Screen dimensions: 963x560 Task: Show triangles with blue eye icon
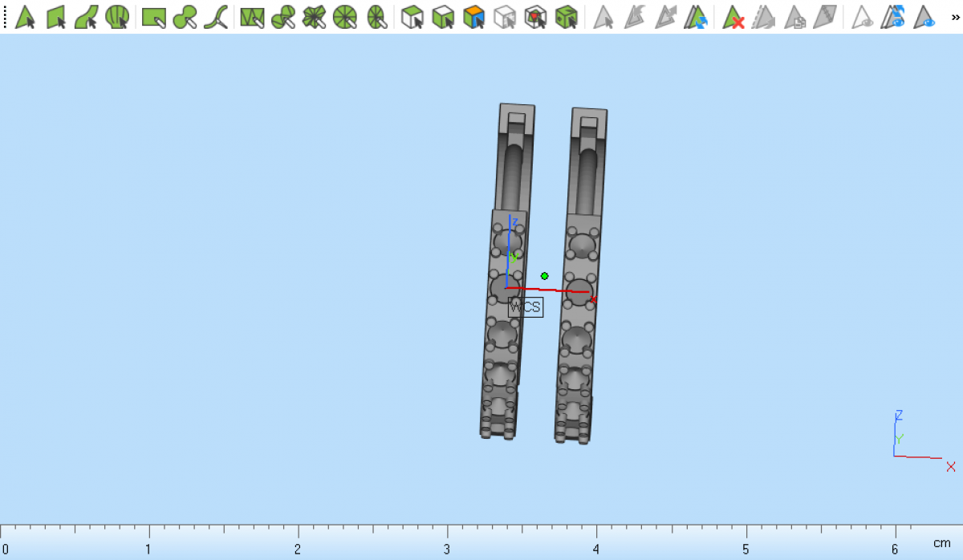point(924,17)
